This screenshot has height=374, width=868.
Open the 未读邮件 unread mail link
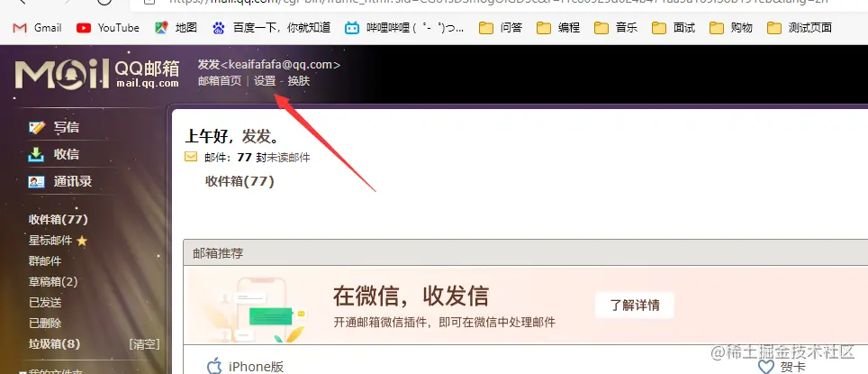(x=288, y=158)
